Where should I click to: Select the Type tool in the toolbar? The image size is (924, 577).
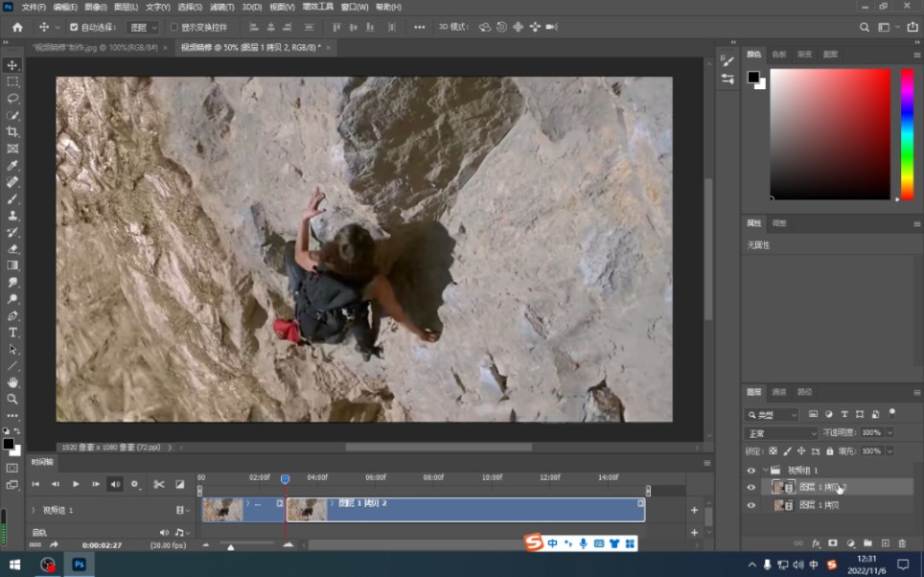pos(12,332)
